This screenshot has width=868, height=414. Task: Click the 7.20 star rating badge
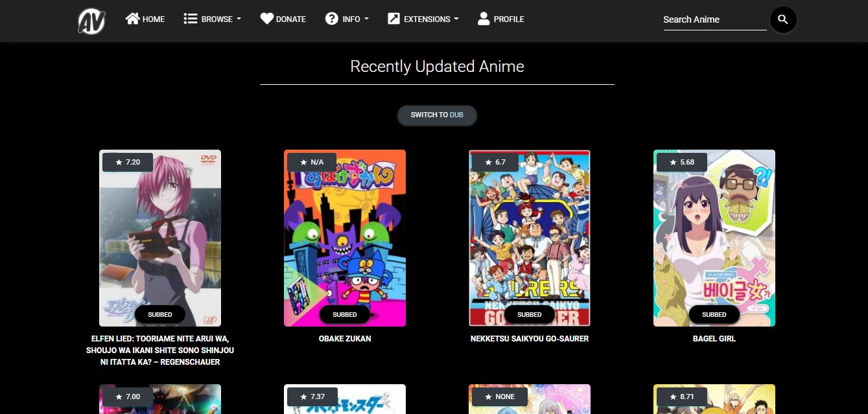tap(128, 162)
